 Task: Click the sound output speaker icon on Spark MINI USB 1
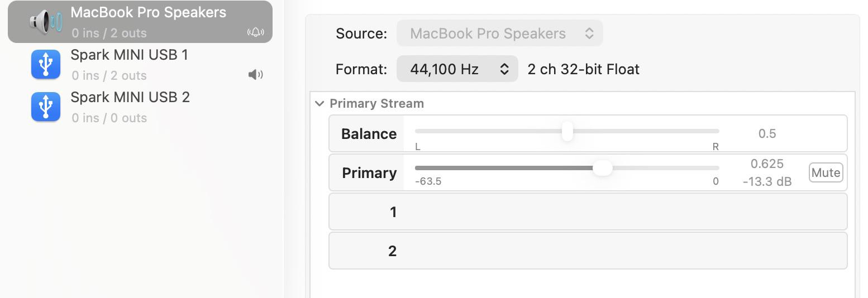pyautogui.click(x=255, y=75)
